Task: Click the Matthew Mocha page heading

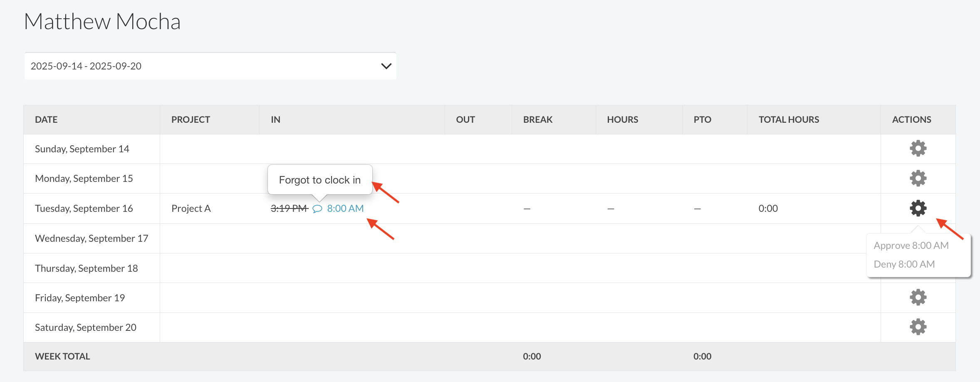Action: coord(102,22)
